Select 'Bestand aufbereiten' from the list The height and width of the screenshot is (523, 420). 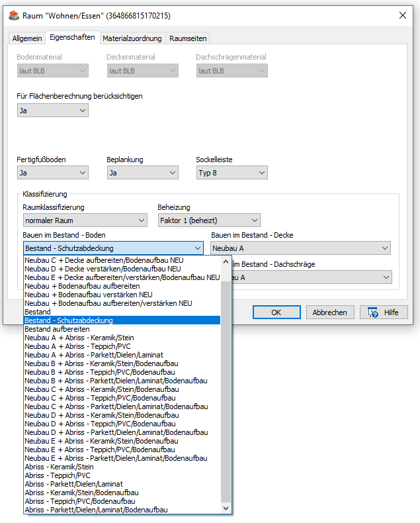click(x=57, y=329)
